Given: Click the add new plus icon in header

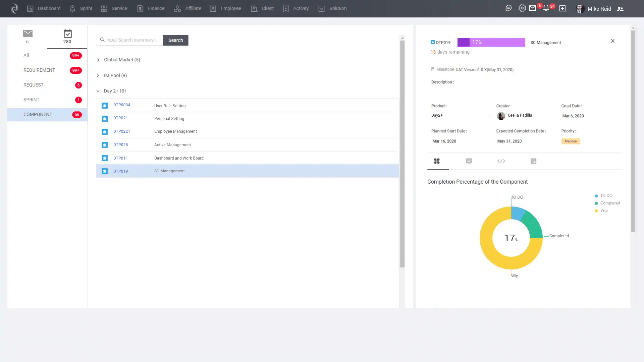Looking at the screenshot, I should tap(562, 8).
